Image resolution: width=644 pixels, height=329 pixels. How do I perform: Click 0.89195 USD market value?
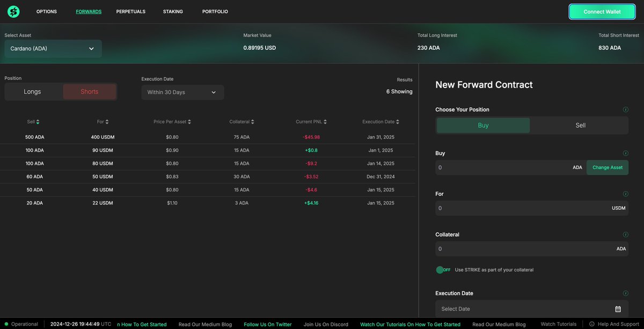pos(260,48)
